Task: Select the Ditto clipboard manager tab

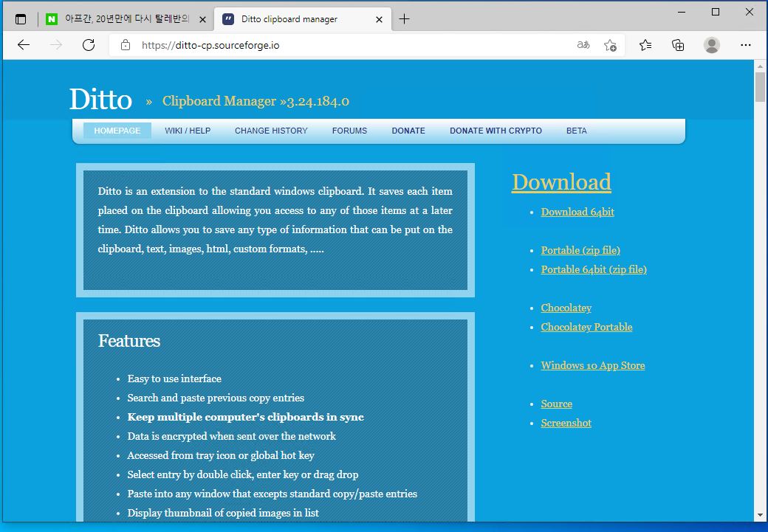Action: (304, 20)
